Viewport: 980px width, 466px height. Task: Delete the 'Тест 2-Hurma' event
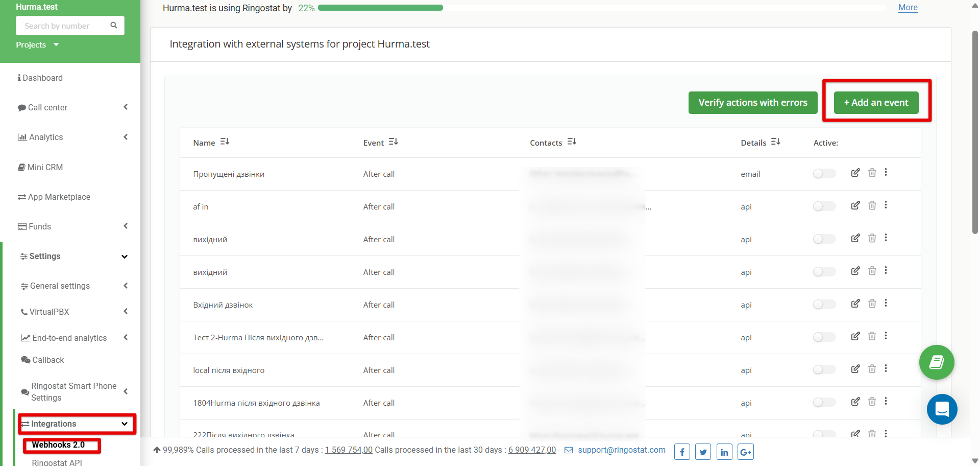point(872,336)
